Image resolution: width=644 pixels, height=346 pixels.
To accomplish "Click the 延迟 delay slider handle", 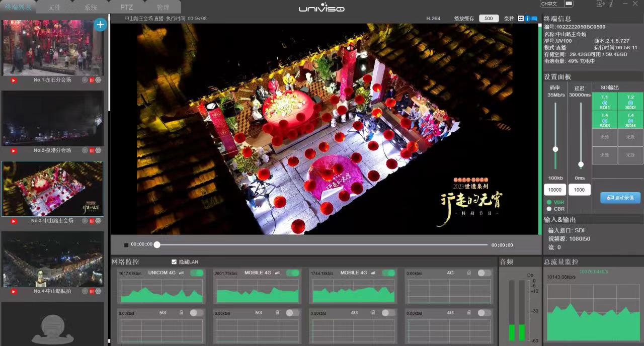I will pos(581,164).
